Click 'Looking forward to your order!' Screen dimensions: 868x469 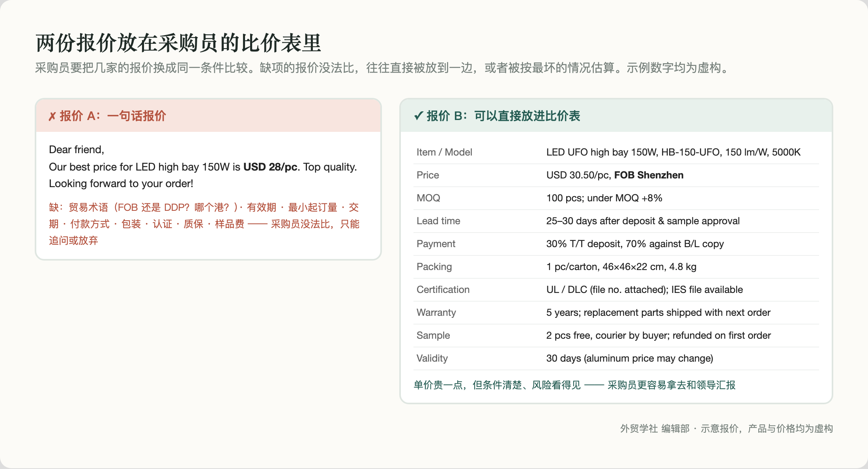[121, 184]
